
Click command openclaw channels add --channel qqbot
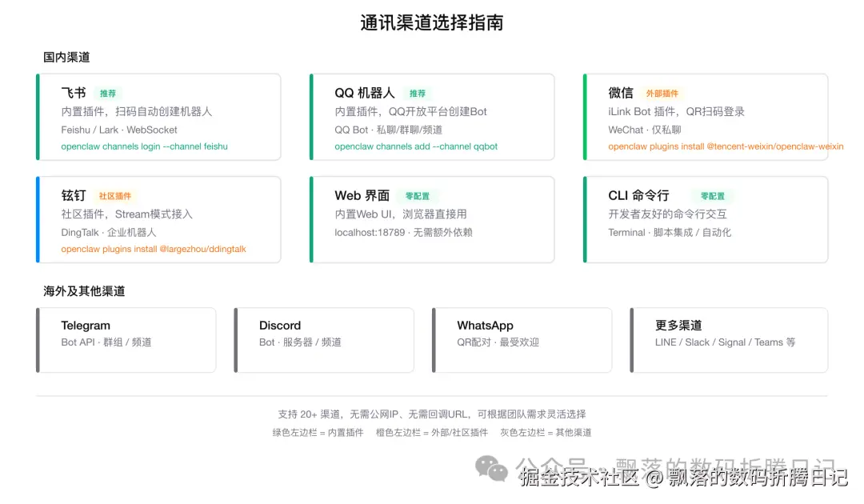416,146
